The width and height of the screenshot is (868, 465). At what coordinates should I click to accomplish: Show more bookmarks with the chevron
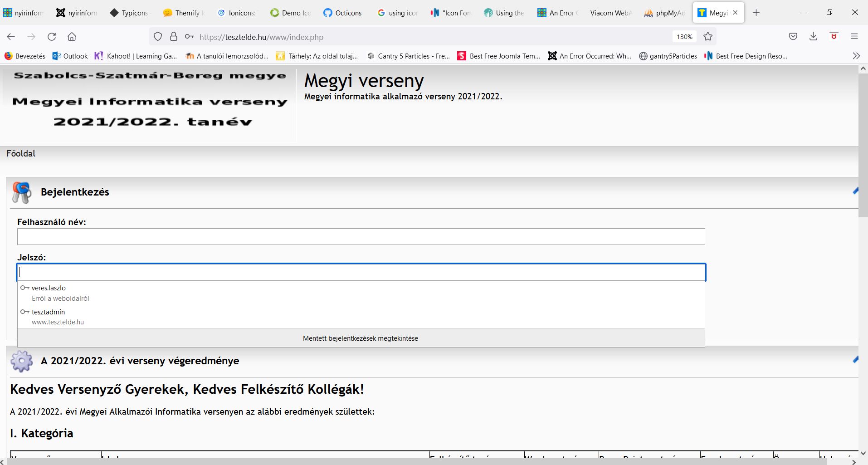click(856, 56)
